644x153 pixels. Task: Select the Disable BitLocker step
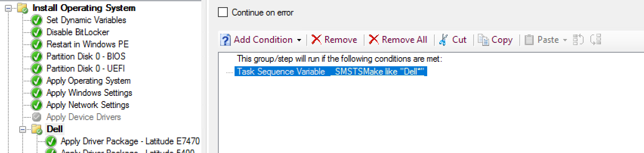[77, 32]
